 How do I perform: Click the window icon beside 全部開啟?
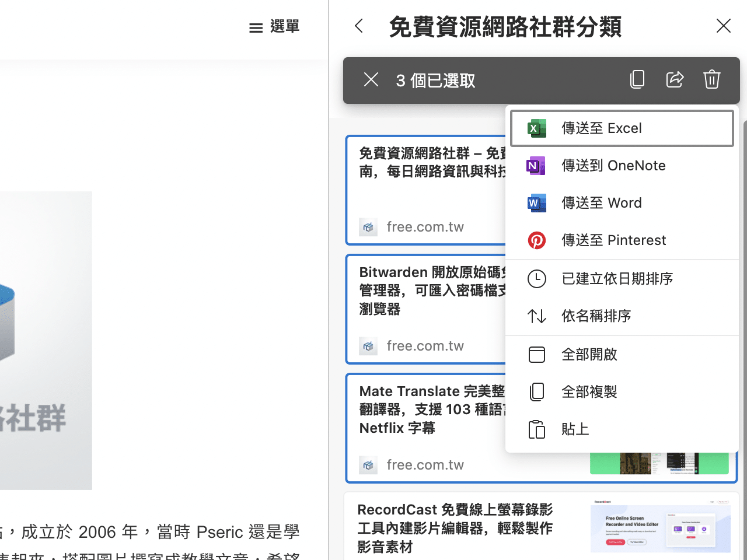click(x=537, y=355)
